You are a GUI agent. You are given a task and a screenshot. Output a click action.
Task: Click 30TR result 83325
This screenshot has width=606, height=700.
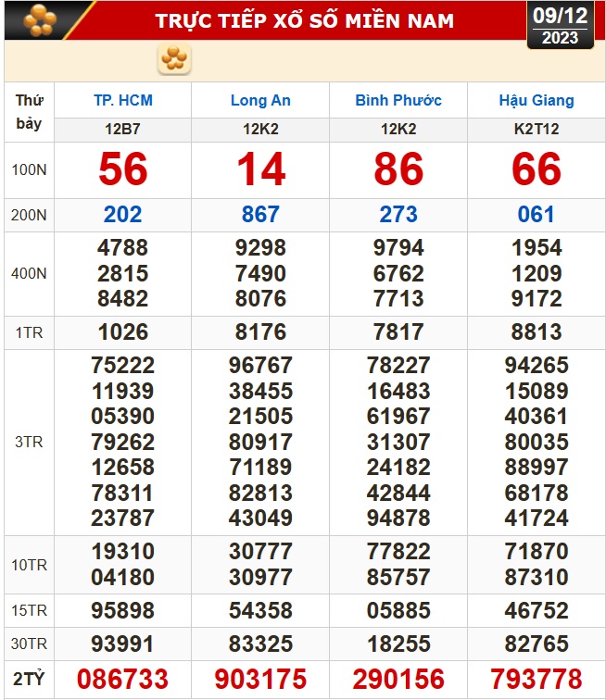(260, 644)
